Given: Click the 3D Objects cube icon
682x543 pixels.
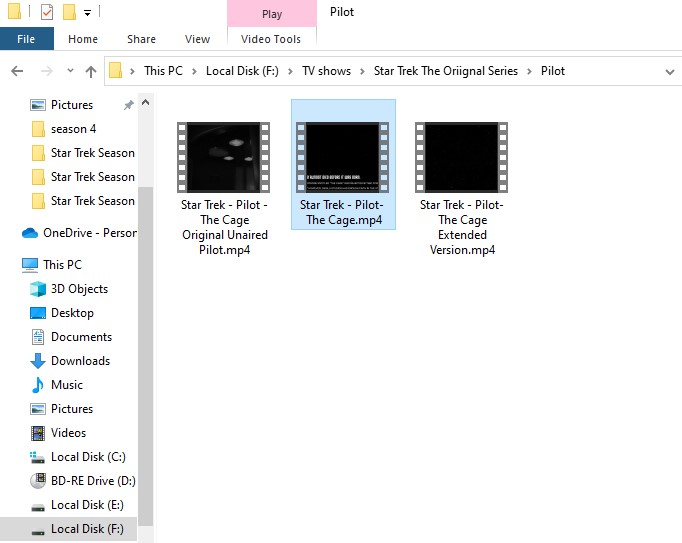Looking at the screenshot, I should point(38,289).
